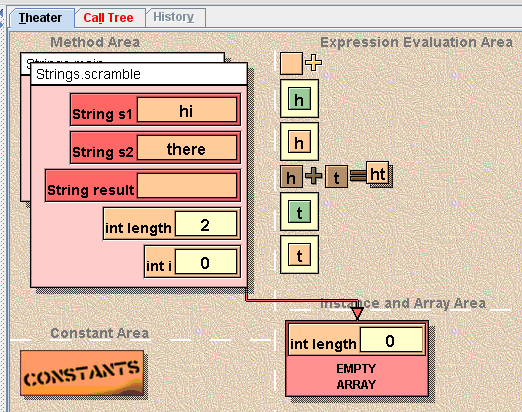The height and width of the screenshot is (412, 522).
Task: Click the lowest orange 't' value box
Action: pyautogui.click(x=299, y=255)
